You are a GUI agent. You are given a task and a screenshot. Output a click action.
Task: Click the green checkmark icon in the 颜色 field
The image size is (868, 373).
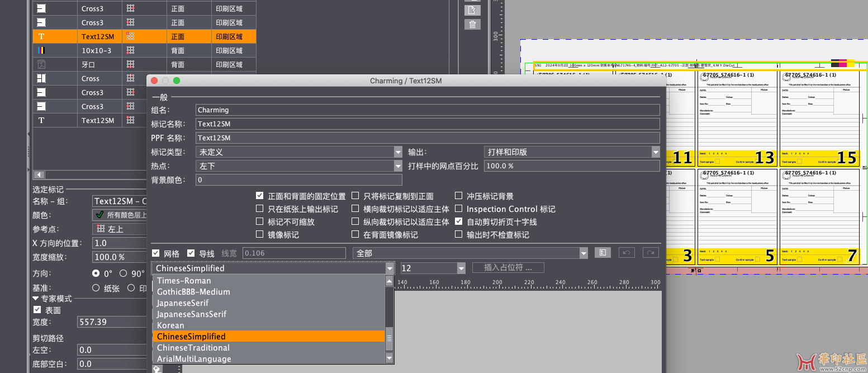100,215
